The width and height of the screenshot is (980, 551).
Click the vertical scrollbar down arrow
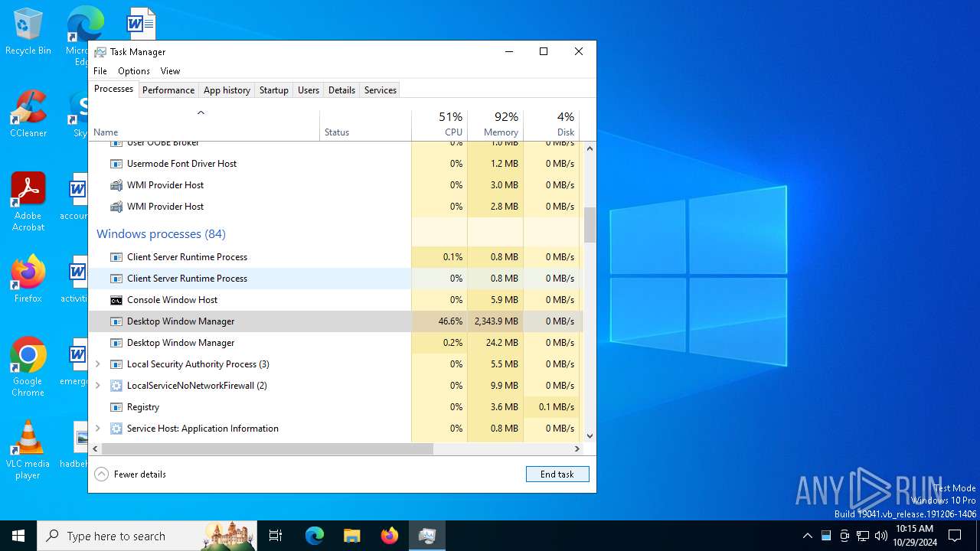coord(590,436)
